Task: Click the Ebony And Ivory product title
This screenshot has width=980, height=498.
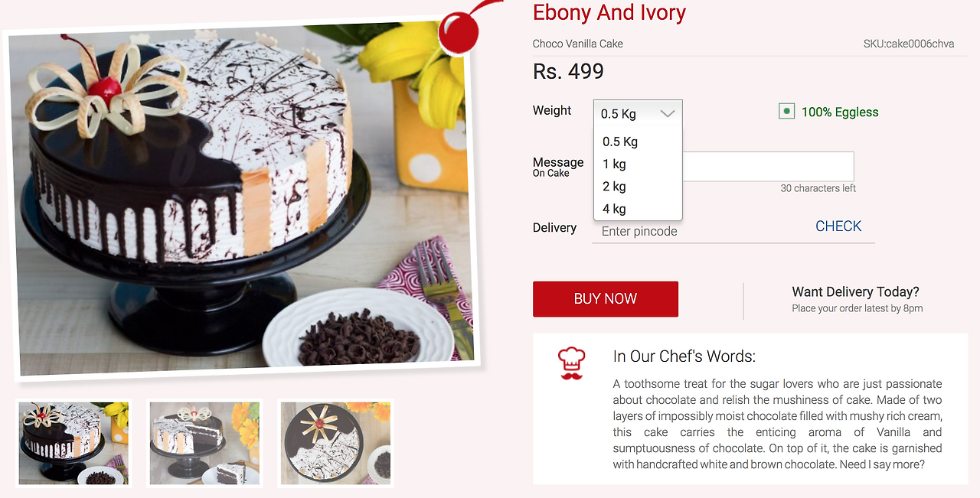Action: tap(609, 12)
